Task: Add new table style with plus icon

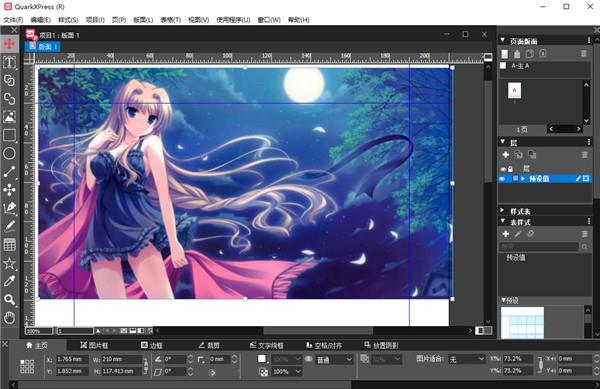Action: [x=505, y=234]
